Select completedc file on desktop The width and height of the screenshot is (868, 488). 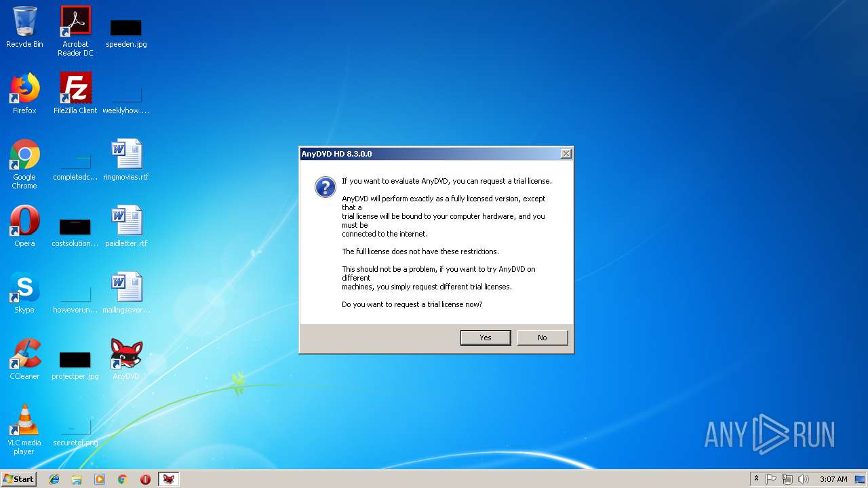click(75, 166)
